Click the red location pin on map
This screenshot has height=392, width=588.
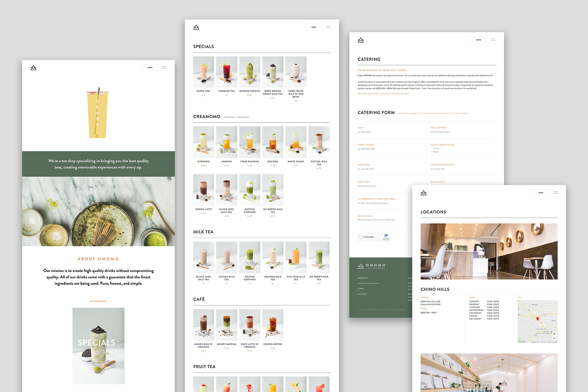click(x=537, y=319)
